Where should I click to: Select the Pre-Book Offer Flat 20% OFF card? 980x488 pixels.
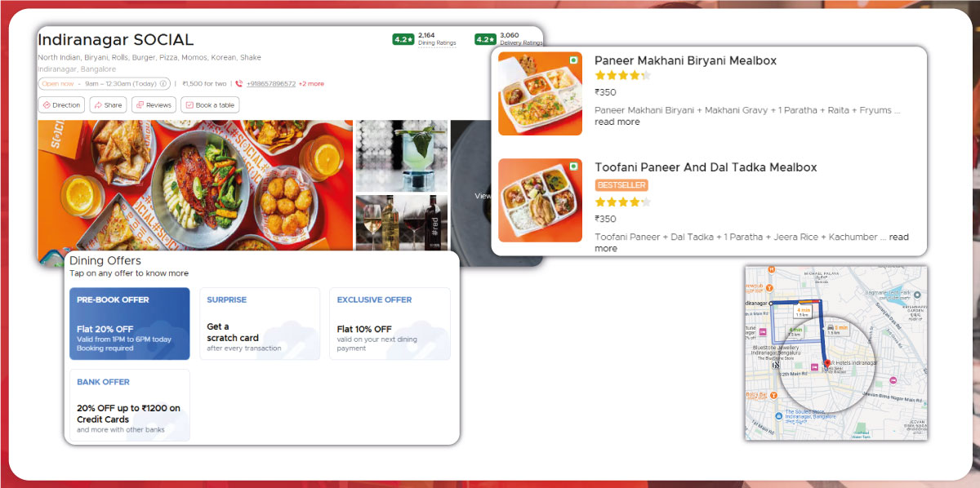pyautogui.click(x=129, y=323)
